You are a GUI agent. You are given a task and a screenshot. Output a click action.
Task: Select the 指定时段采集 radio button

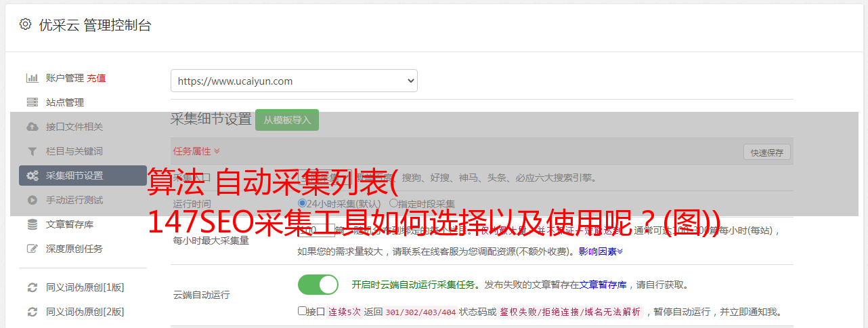pos(393,203)
